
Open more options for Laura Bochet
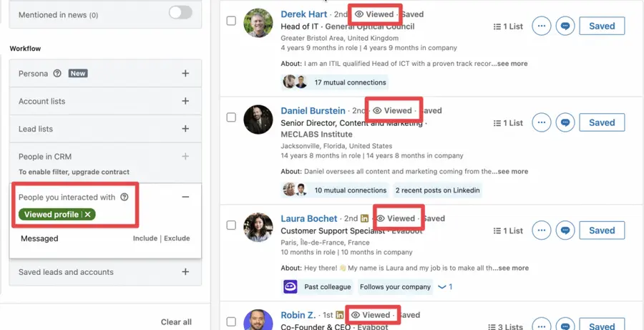click(x=542, y=230)
